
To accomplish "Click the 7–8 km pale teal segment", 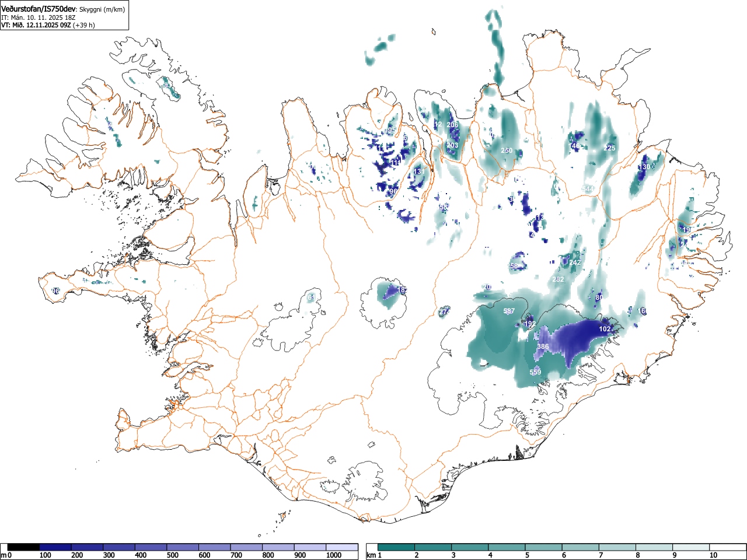I will tap(618, 547).
